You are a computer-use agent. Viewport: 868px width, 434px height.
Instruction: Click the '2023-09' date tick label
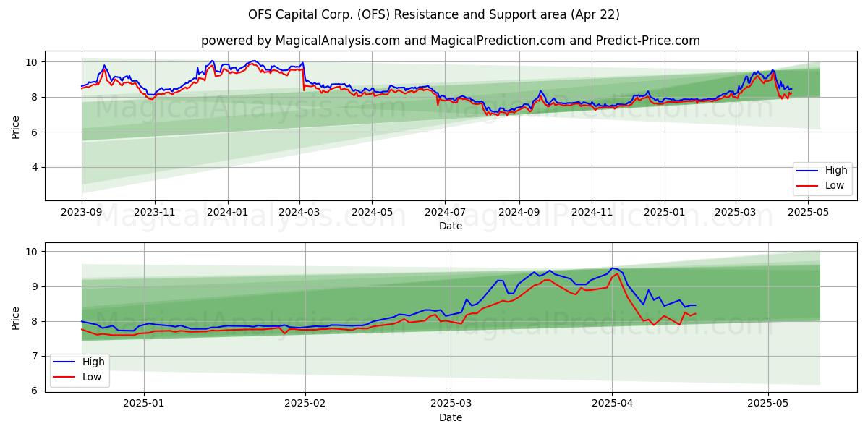[x=82, y=213]
